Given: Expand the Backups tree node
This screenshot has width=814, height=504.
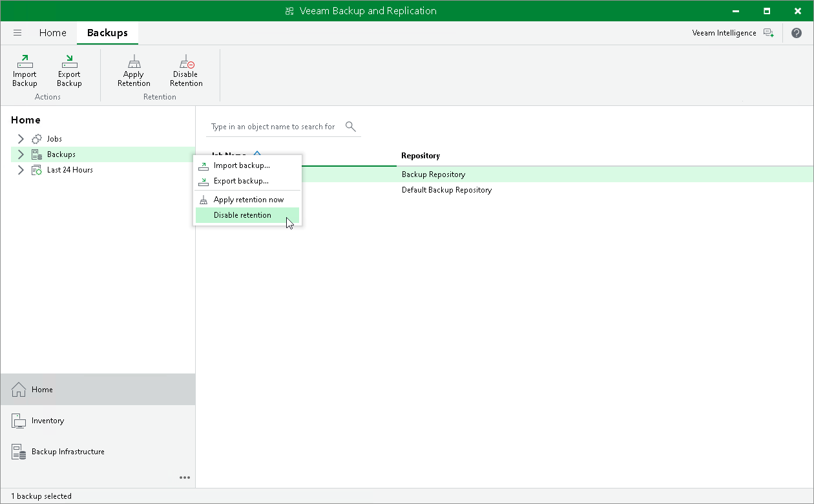Looking at the screenshot, I should coord(21,154).
